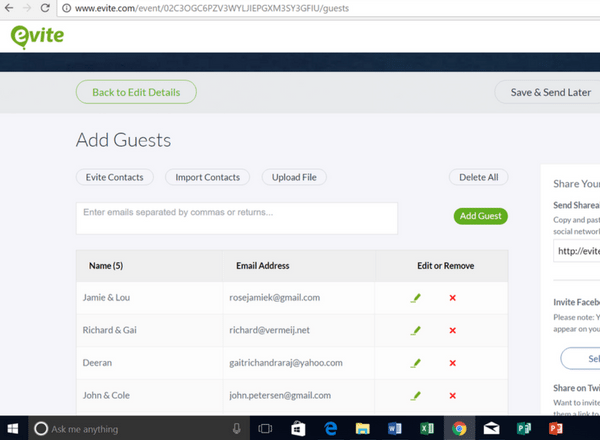Edit the Richard & Gai guest entry
This screenshot has width=600, height=440.
(x=416, y=331)
